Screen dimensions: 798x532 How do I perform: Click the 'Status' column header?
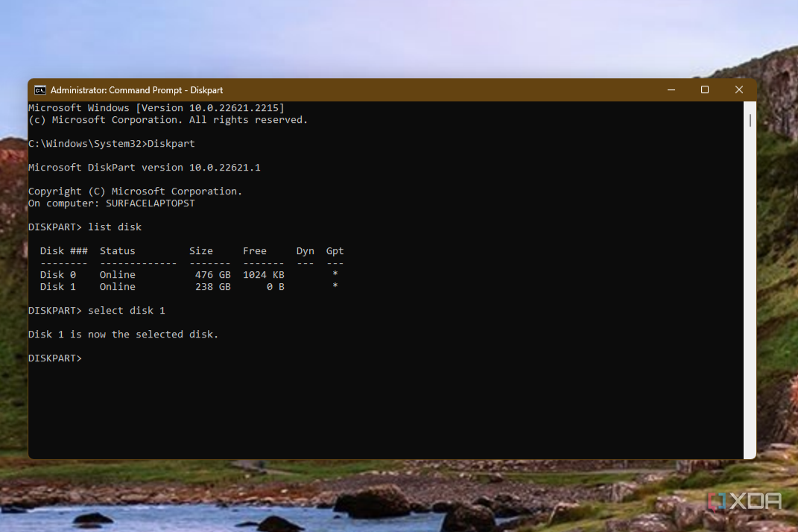(118, 251)
